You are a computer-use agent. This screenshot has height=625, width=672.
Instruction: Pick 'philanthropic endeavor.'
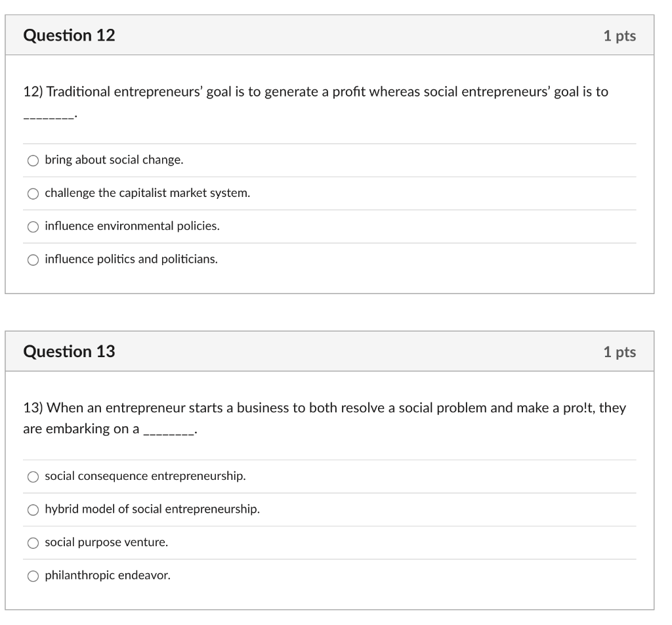(x=108, y=576)
